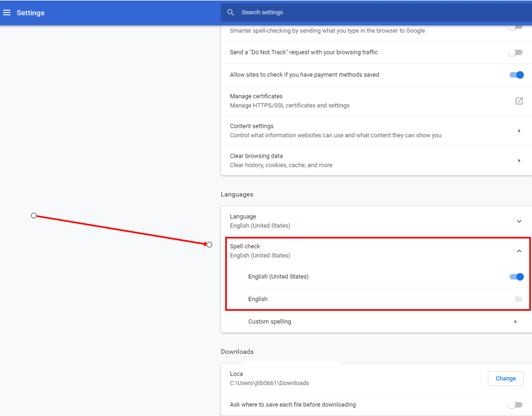Screen dimensions: 532x416
Task: Click the Change download location button
Action: coord(506,378)
